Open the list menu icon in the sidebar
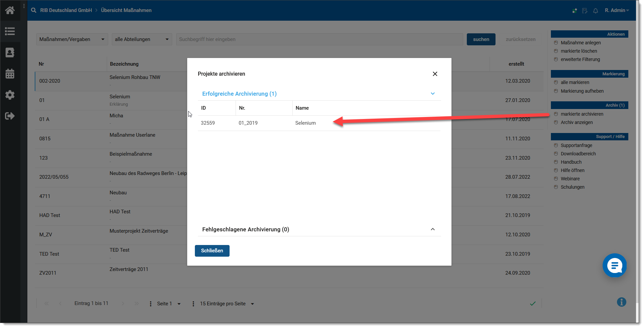The width and height of the screenshot is (644, 328). [x=10, y=31]
